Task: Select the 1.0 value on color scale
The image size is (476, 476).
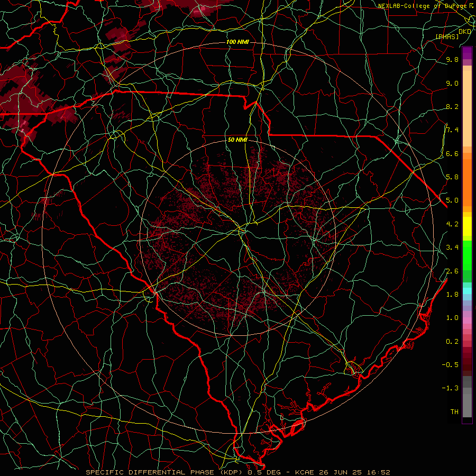Action: [x=452, y=318]
